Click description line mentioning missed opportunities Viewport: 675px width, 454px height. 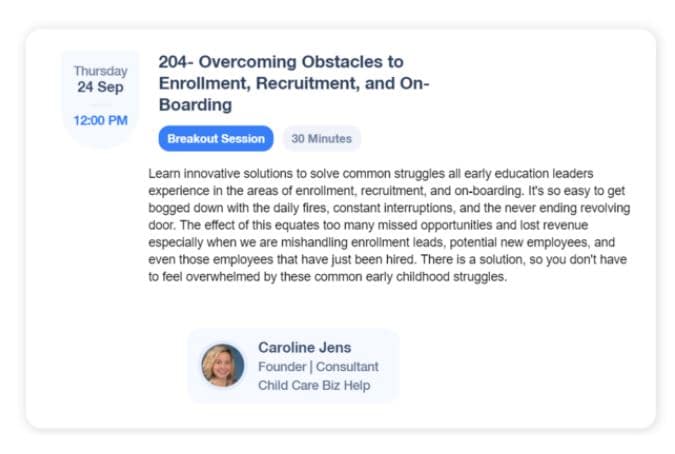click(x=368, y=225)
